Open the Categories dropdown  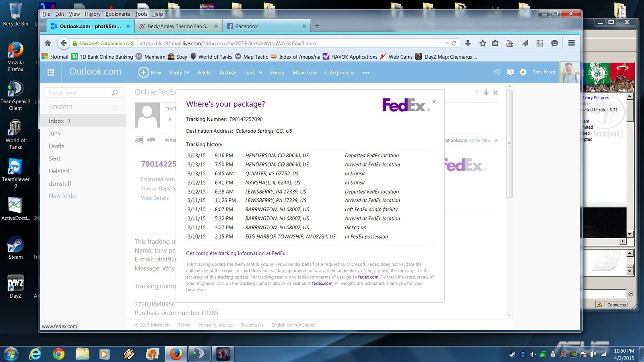point(339,73)
